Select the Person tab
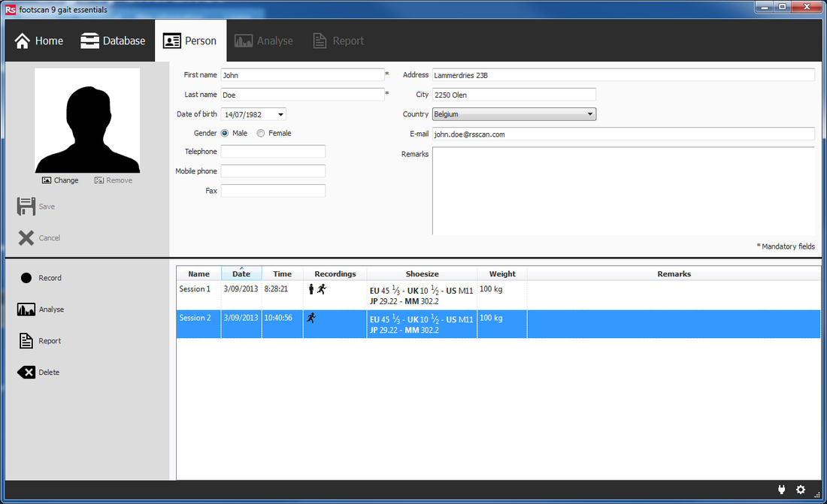This screenshot has height=504, width=827. (190, 41)
